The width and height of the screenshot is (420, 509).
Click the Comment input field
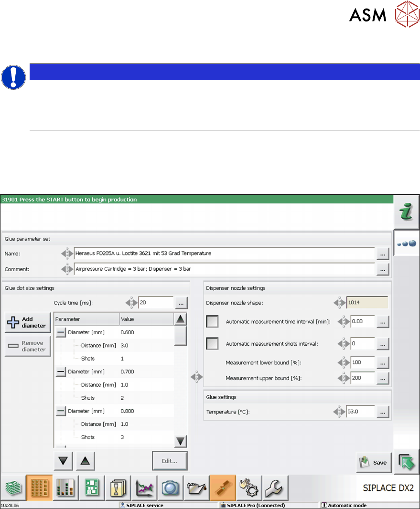[224, 269]
